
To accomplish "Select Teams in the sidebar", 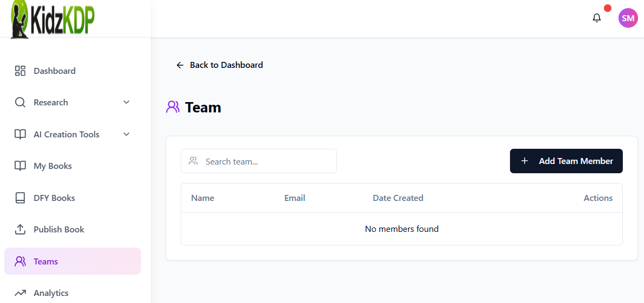I will pyautogui.click(x=46, y=262).
